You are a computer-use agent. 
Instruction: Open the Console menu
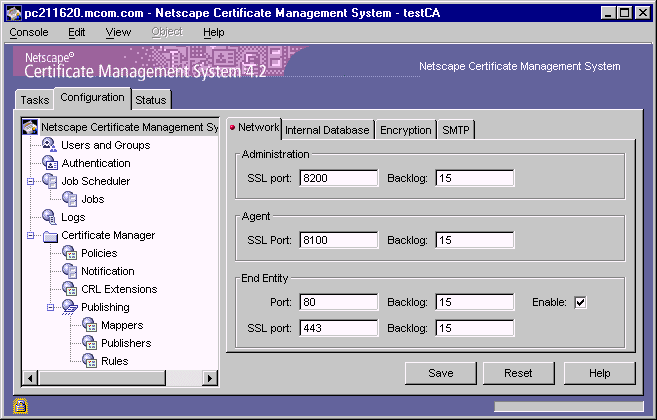29,32
